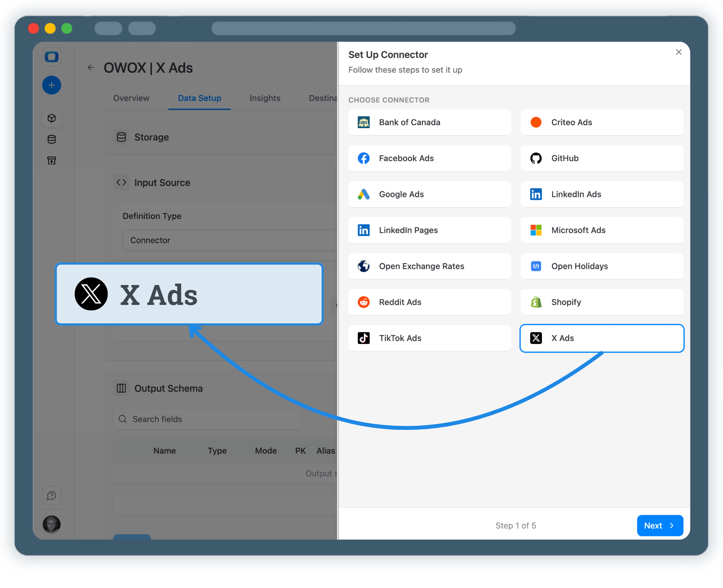Viewport: 723px width, 588px height.
Task: Select the Facebook Ads connector icon
Action: tap(363, 158)
